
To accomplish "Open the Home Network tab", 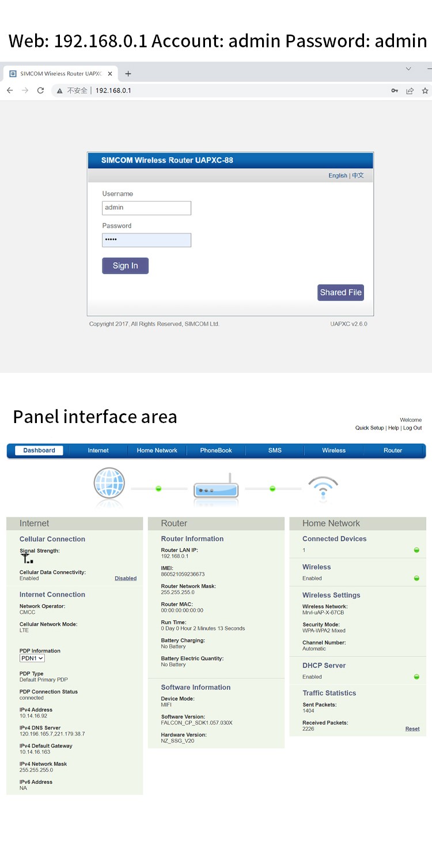I will point(157,451).
